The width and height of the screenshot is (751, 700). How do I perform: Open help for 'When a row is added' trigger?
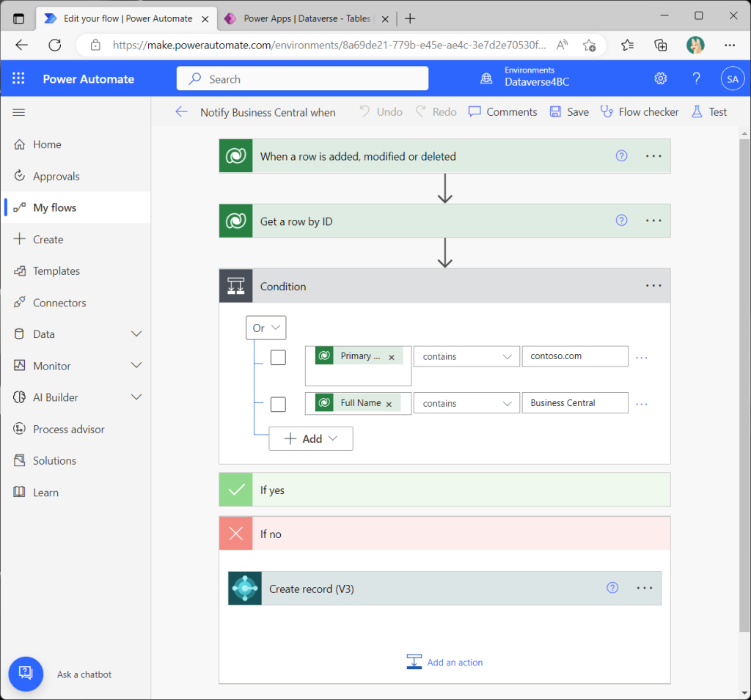(621, 155)
